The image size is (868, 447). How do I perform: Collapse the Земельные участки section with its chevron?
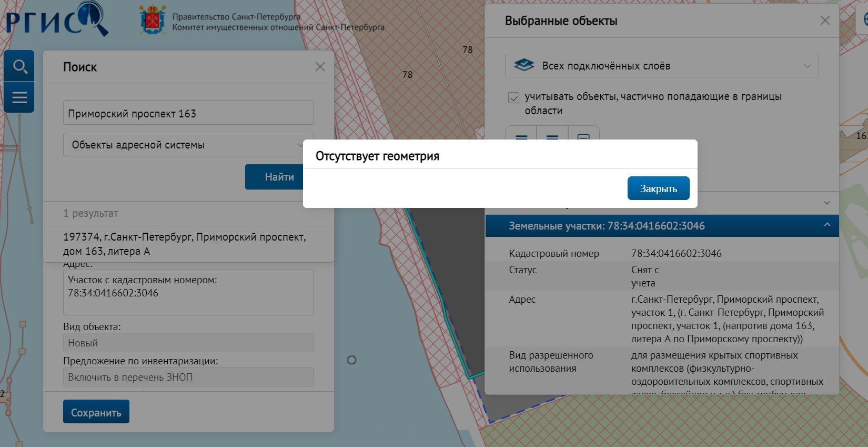click(827, 225)
